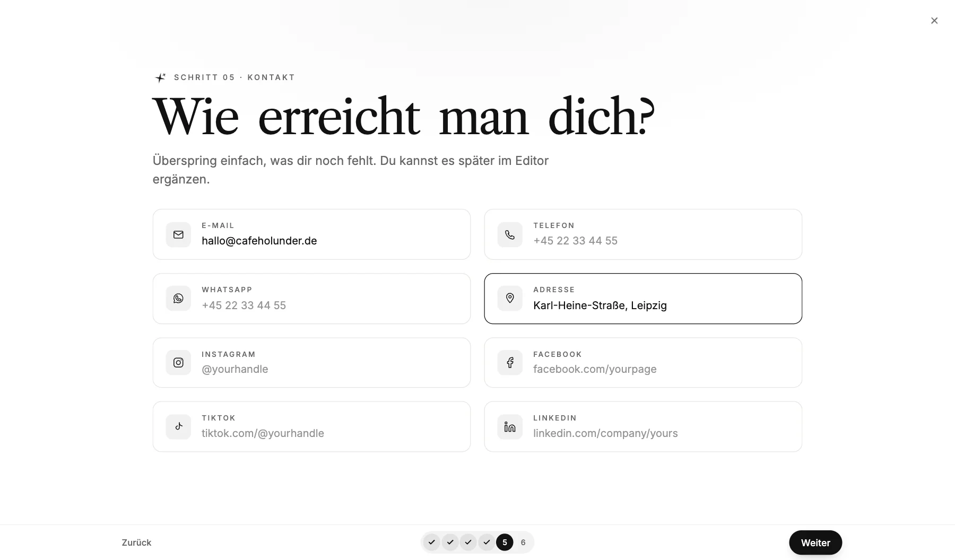Select current step 5 indicator
Image resolution: width=955 pixels, height=560 pixels.
505,542
